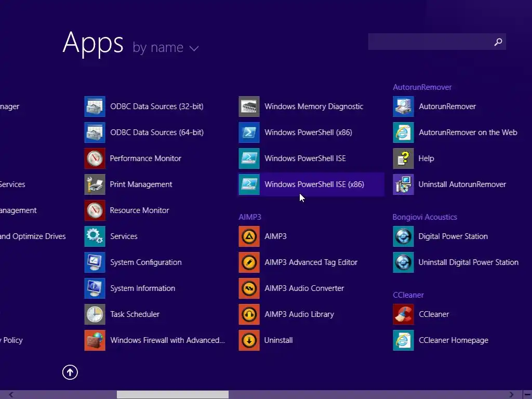Click Uninstall Digital Power Station icon
Image resolution: width=532 pixels, height=399 pixels.
pyautogui.click(x=403, y=262)
